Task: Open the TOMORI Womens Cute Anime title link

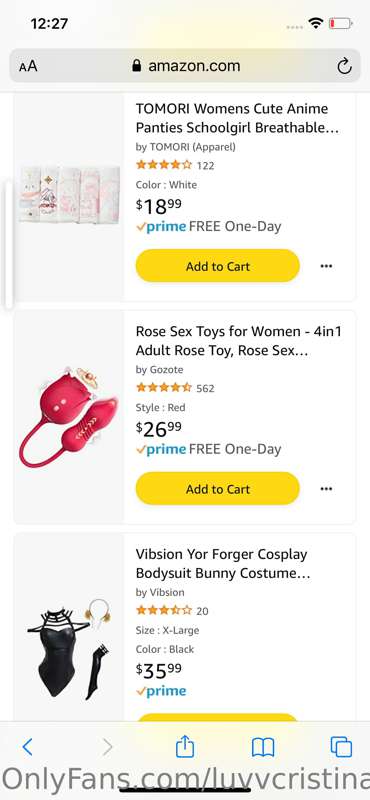Action: coord(237,118)
